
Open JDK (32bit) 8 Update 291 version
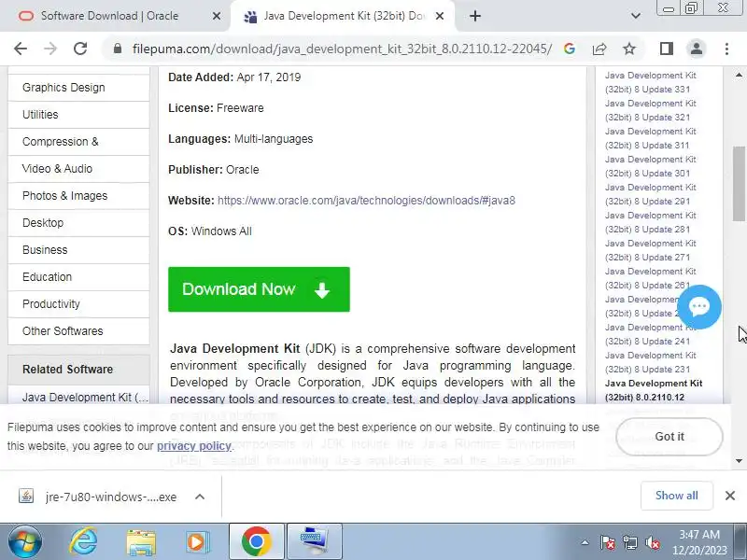(x=650, y=194)
